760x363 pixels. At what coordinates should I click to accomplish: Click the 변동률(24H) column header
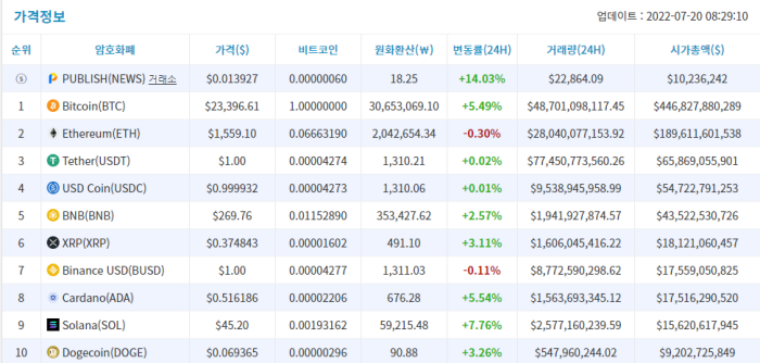[x=482, y=49]
